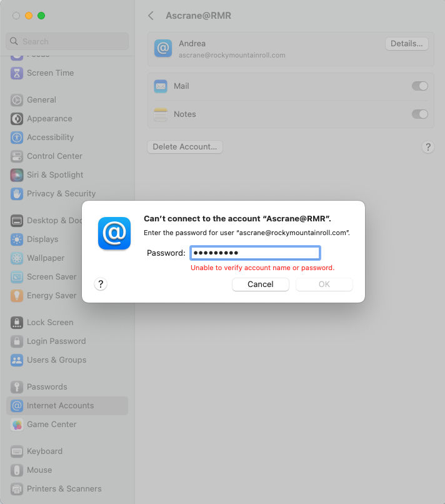Image resolution: width=445 pixels, height=504 pixels.
Task: Go back using the chevron arrow
Action: pyautogui.click(x=151, y=16)
